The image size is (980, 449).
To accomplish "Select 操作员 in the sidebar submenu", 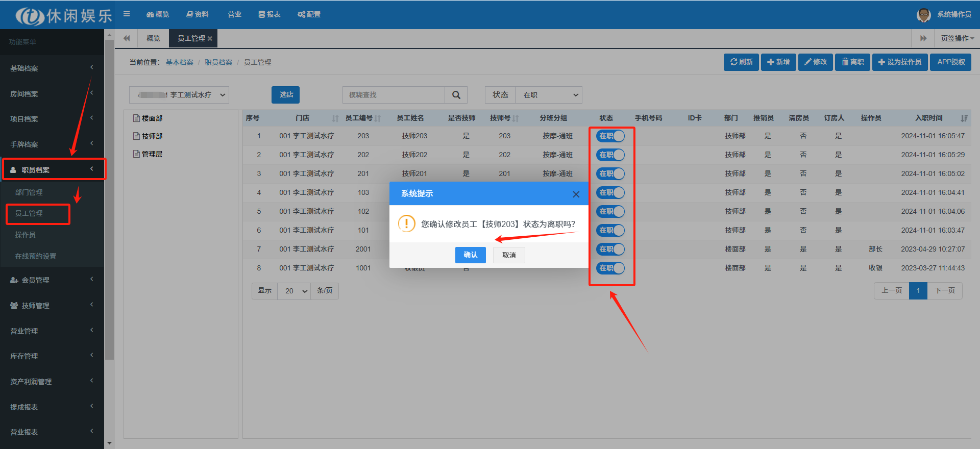I will 26,235.
